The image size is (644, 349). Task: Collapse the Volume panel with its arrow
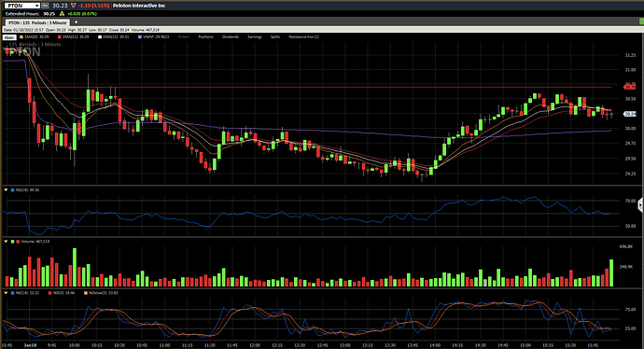6,242
